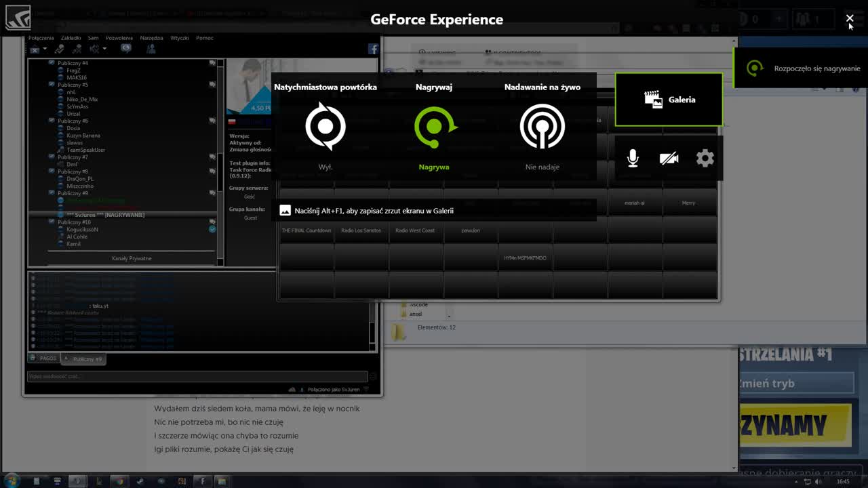Open Nadawanie na żywo broadcast icon
The image size is (868, 488).
point(542,126)
